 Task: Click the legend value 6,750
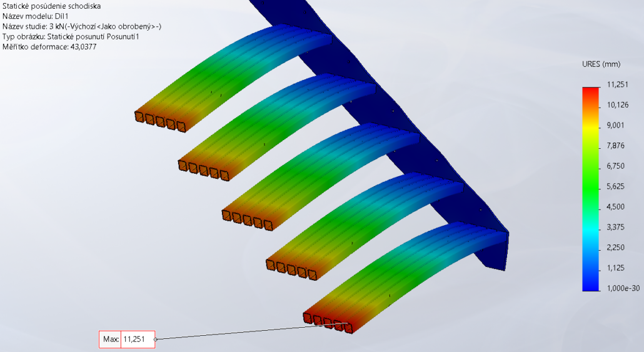(615, 166)
